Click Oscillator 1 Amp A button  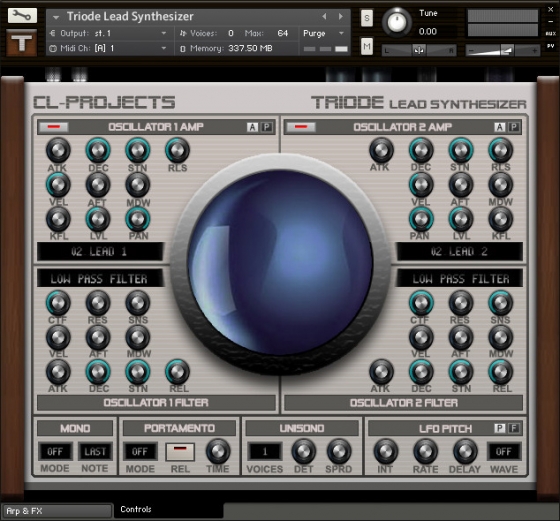click(x=252, y=127)
